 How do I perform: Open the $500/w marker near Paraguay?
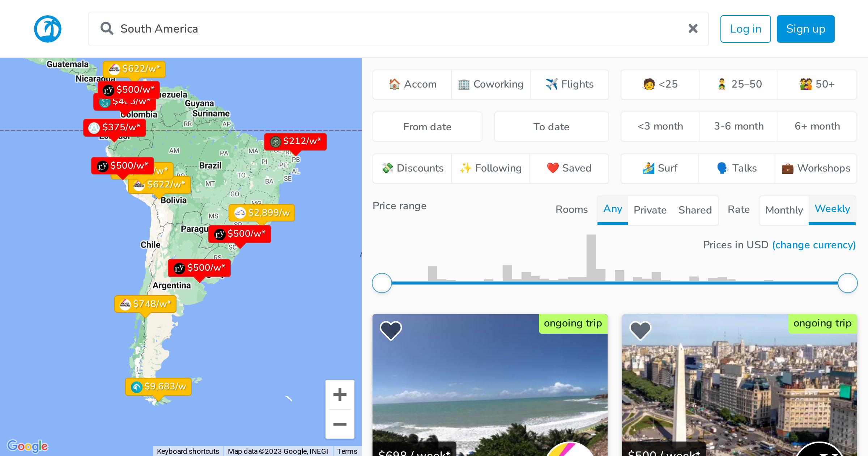point(240,234)
